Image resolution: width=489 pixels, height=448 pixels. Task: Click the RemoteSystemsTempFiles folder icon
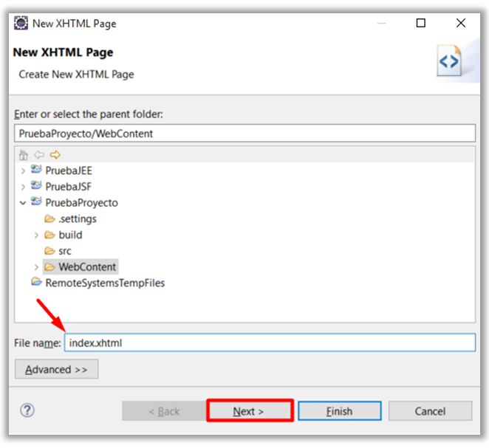click(x=36, y=283)
